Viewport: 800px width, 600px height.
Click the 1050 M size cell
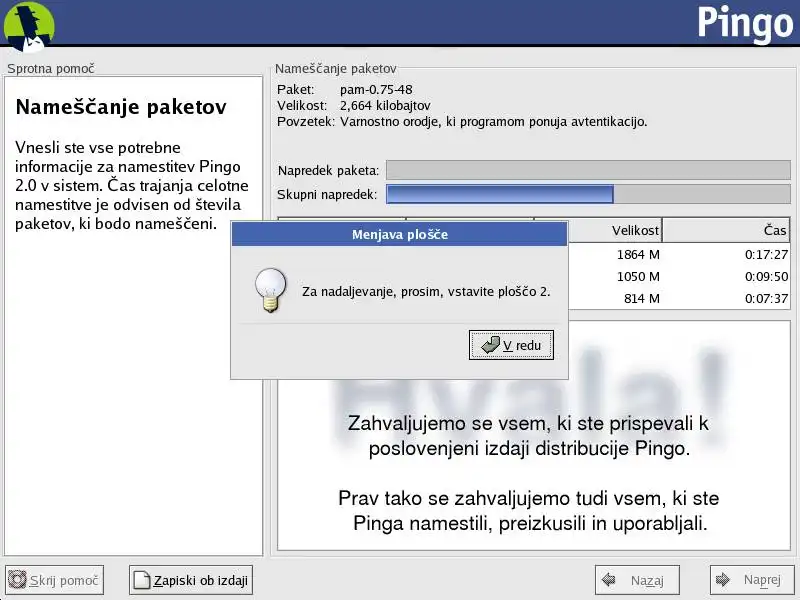(638, 277)
